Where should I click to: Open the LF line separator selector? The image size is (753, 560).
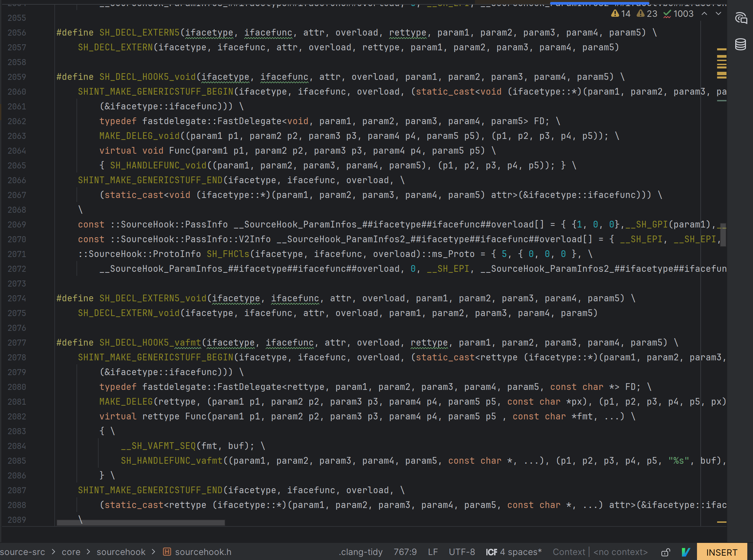[433, 552]
